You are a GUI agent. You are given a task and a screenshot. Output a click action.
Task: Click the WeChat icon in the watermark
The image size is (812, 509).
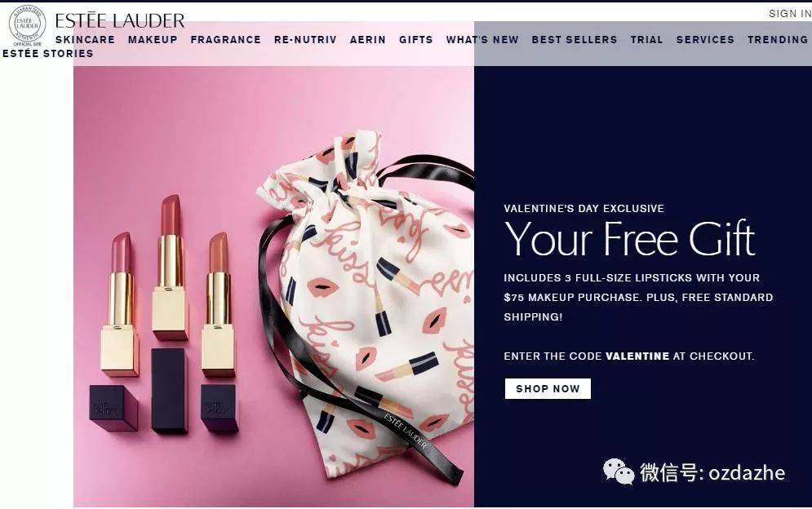click(x=619, y=471)
